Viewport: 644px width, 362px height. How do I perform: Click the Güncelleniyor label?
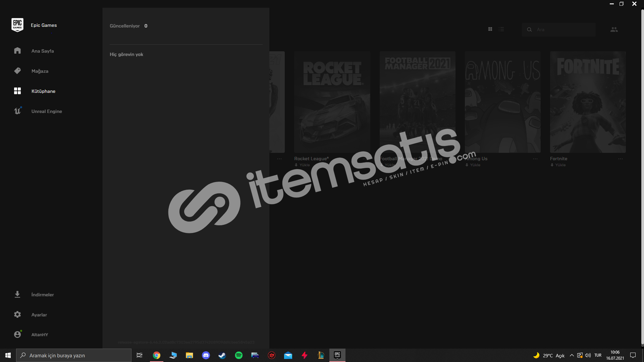click(x=124, y=26)
